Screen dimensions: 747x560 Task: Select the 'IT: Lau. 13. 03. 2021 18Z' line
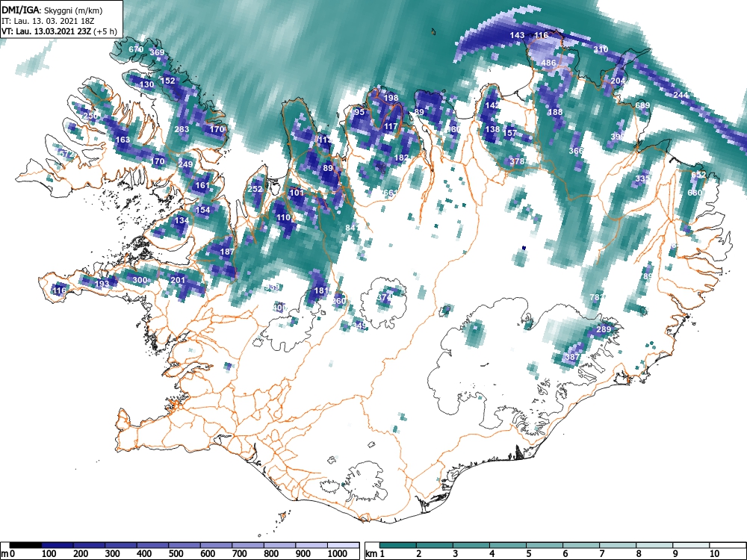(x=48, y=21)
